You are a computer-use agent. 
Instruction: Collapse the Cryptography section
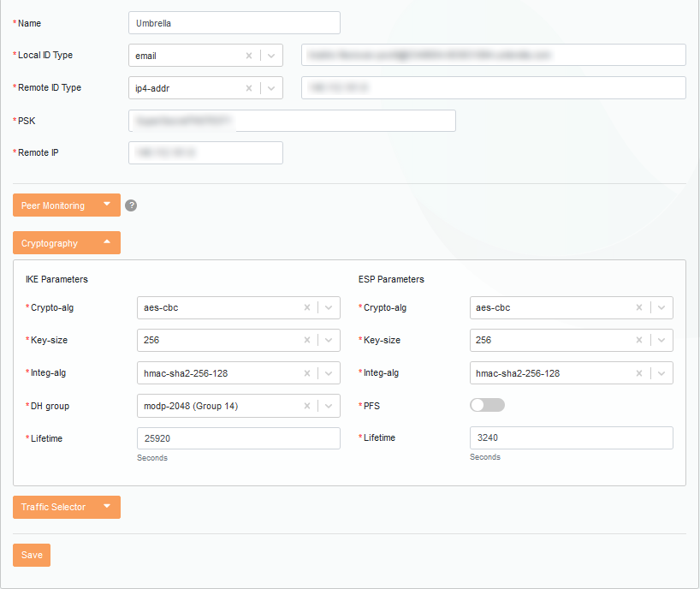point(67,243)
